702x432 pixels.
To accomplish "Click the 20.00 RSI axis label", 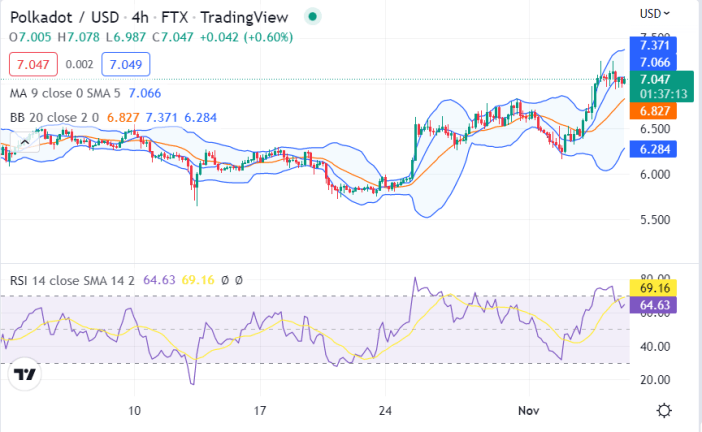I will coord(655,380).
